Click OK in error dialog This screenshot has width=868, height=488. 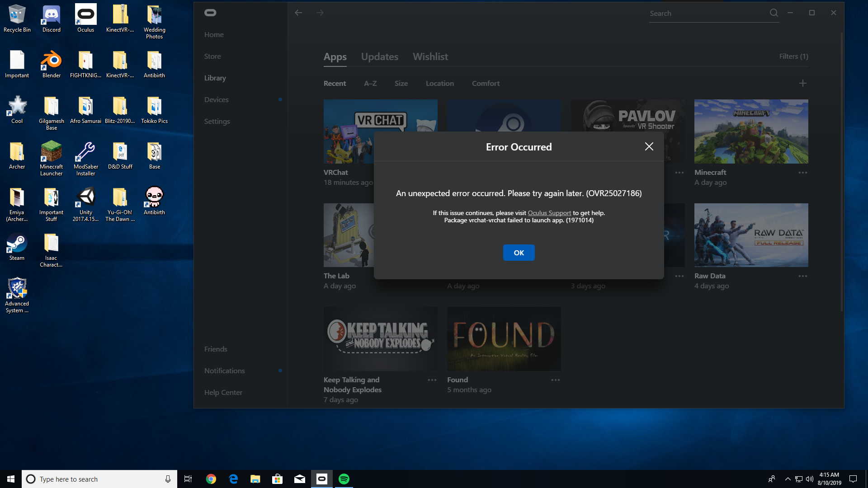[519, 253]
